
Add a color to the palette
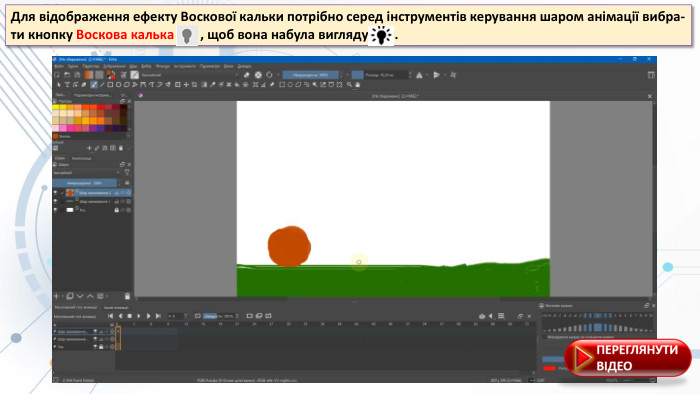(89, 148)
